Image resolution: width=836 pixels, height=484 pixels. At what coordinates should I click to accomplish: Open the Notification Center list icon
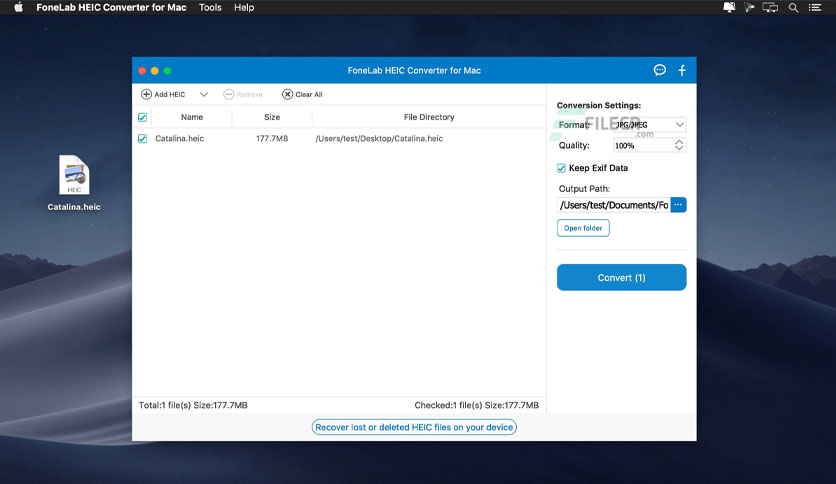click(815, 7)
